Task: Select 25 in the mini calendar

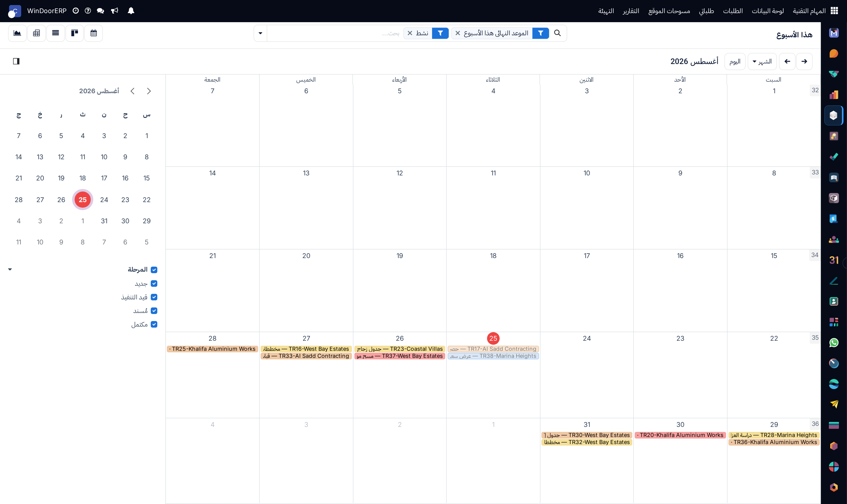Action: (x=83, y=200)
